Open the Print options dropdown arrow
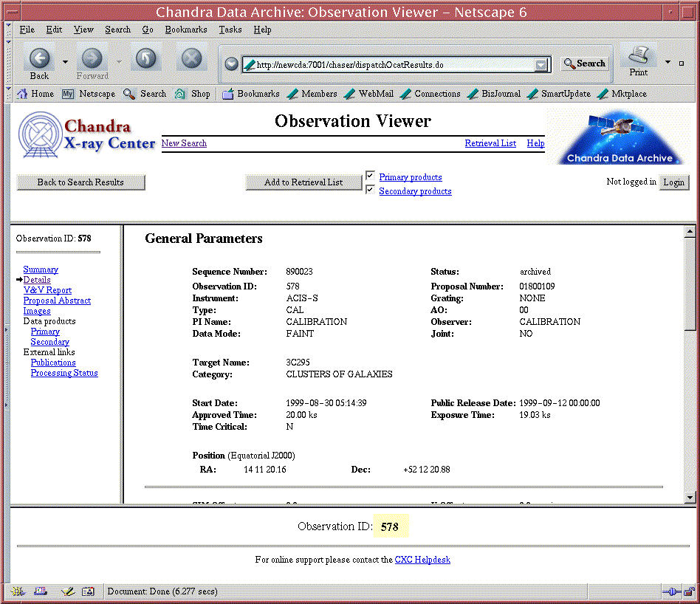The height and width of the screenshot is (604, 700). (x=668, y=63)
